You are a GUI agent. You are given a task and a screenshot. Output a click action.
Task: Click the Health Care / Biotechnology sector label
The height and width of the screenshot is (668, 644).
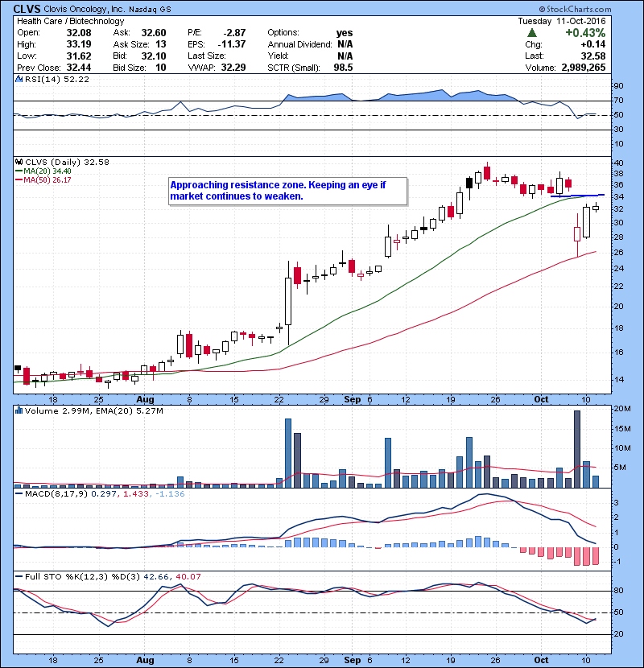(x=70, y=21)
